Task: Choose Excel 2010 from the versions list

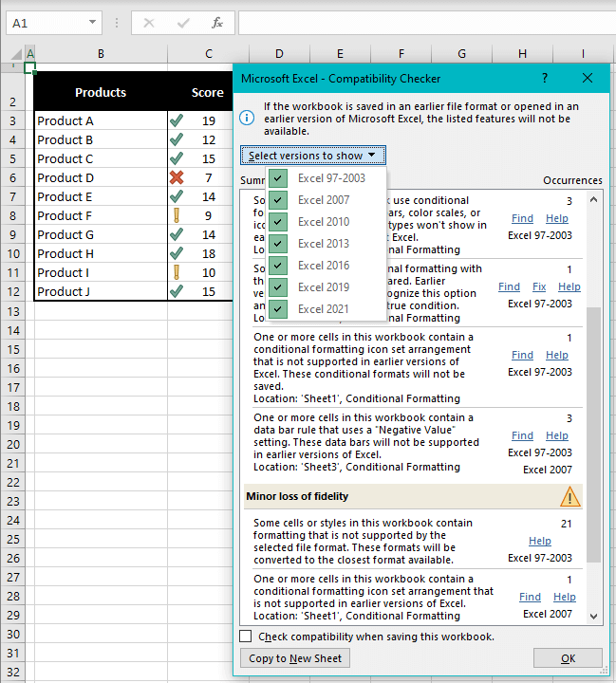Action: coord(323,222)
